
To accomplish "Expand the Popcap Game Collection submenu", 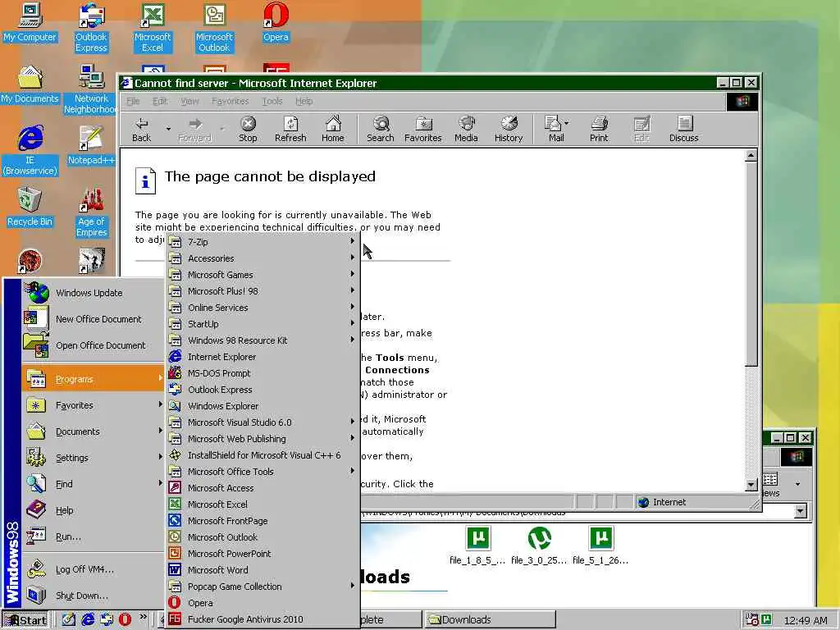I will [x=262, y=586].
